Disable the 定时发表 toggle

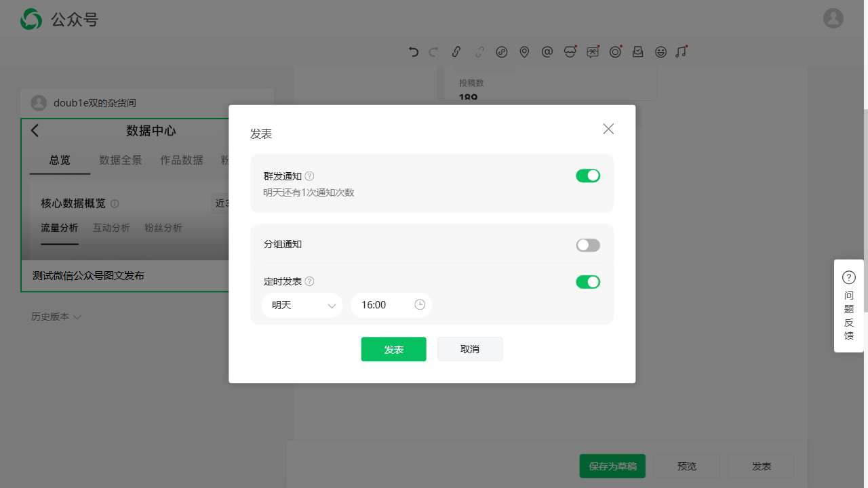588,282
